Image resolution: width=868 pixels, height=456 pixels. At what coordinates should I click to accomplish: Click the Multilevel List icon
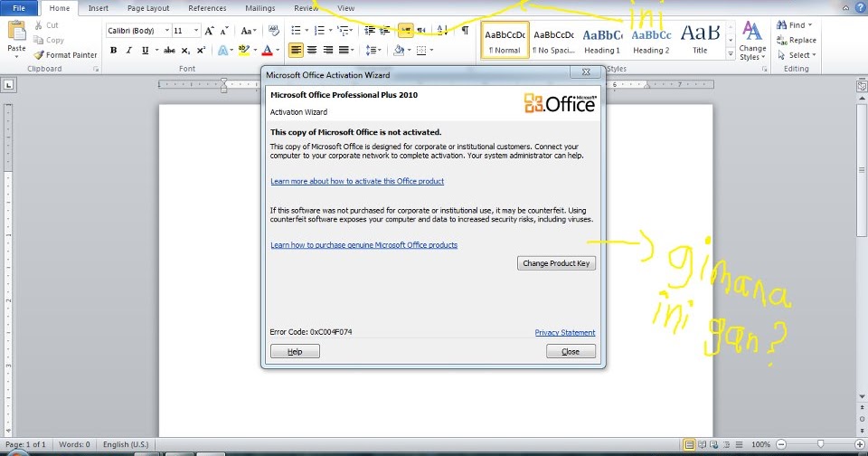[x=344, y=31]
